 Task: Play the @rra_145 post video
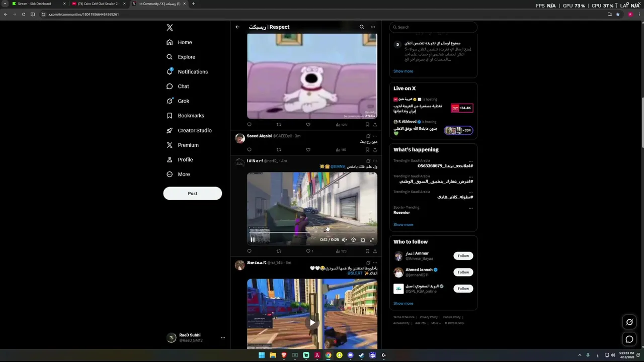[312, 322]
